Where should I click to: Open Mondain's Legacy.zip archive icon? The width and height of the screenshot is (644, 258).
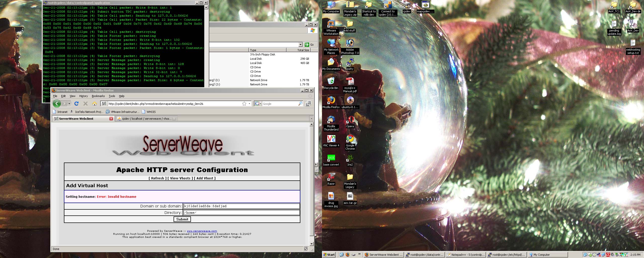point(350,9)
